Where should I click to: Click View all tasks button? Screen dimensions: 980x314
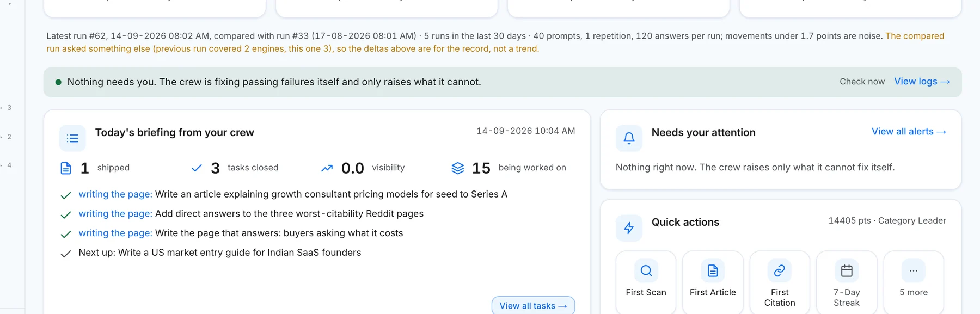tap(533, 306)
